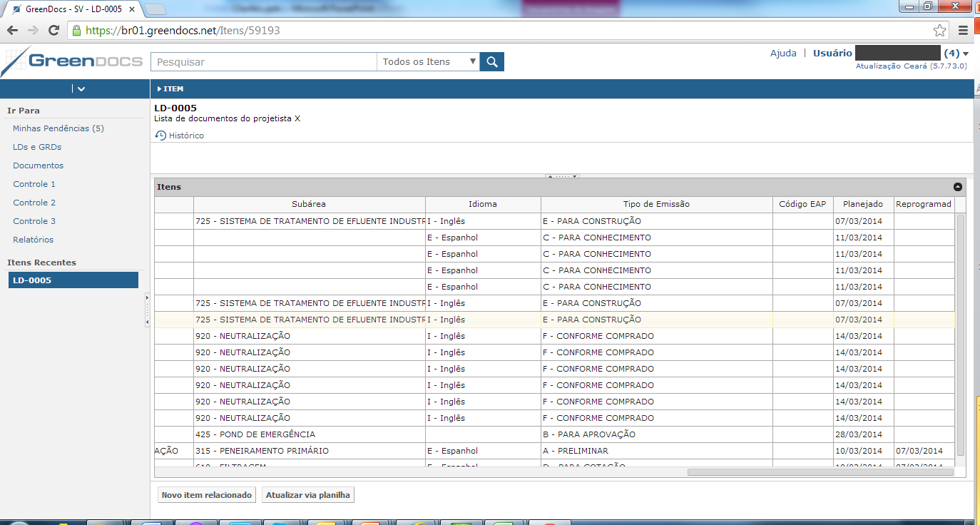The width and height of the screenshot is (980, 525).
Task: Bookmark page with the star icon
Action: 940,31
